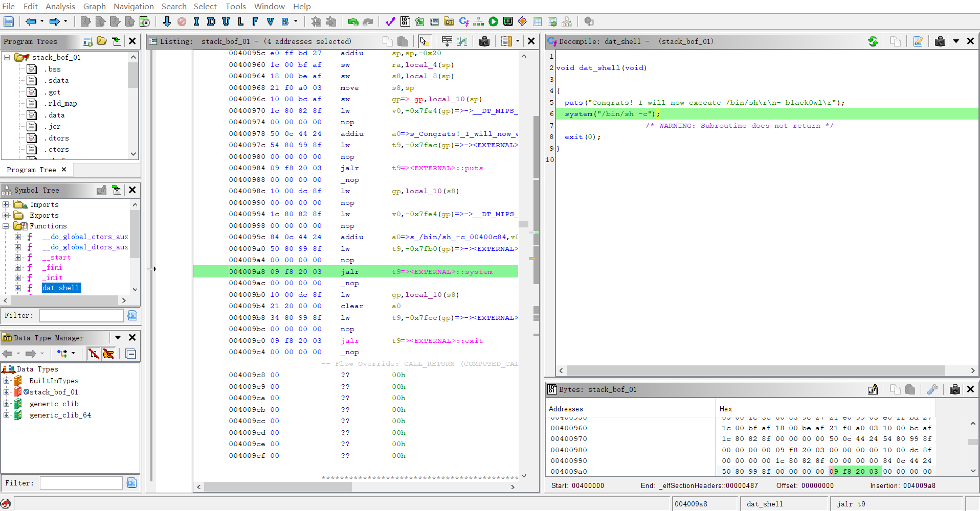Select the 'I' next instruction icon
This screenshot has height=511, width=980.
[x=196, y=21]
